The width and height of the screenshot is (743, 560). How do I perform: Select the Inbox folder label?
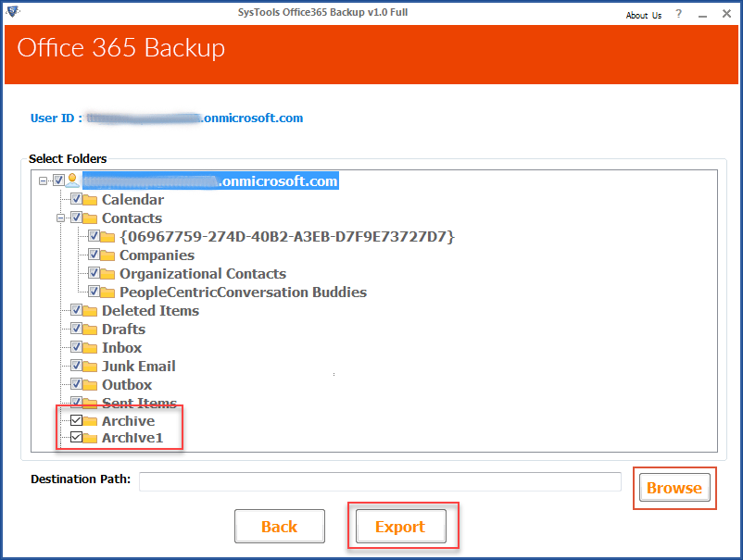coord(121,347)
